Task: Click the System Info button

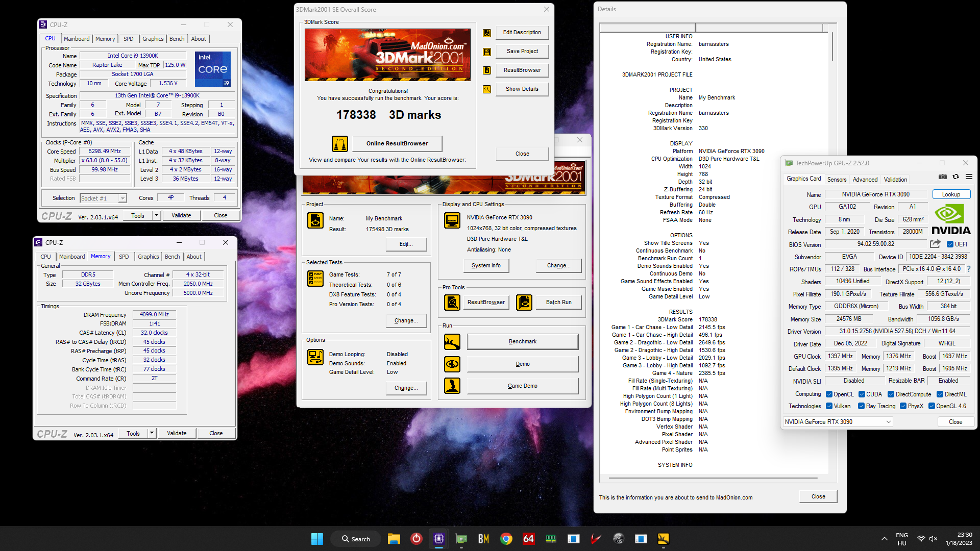Action: pos(486,265)
